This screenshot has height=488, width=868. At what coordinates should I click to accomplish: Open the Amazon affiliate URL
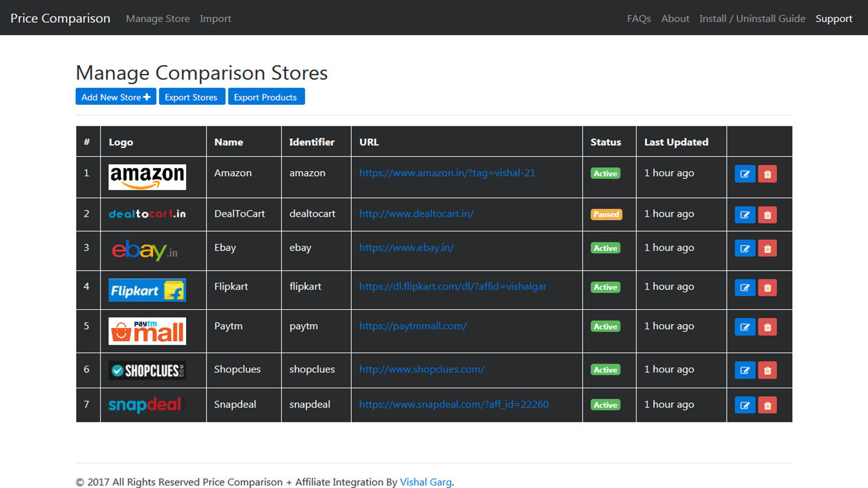447,173
